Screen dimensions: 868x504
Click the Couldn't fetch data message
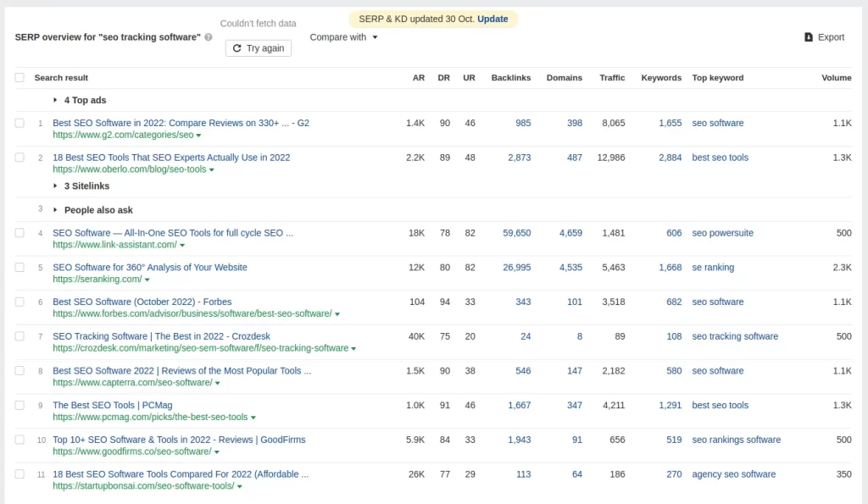pyautogui.click(x=258, y=23)
